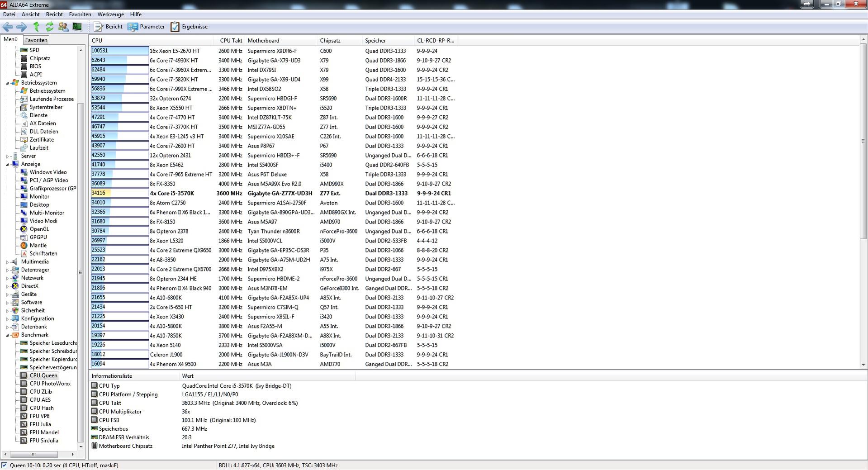Open the Dienste tree item

pyautogui.click(x=38, y=115)
